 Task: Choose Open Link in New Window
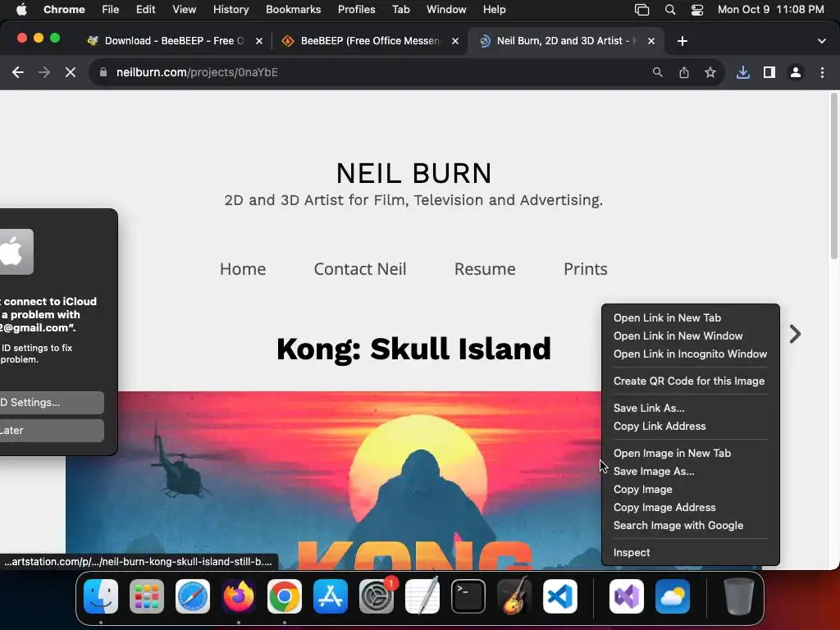(691, 336)
